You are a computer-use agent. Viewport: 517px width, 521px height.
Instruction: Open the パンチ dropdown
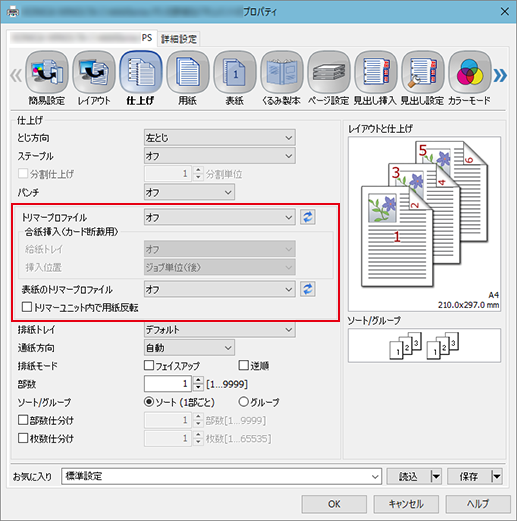(x=189, y=192)
